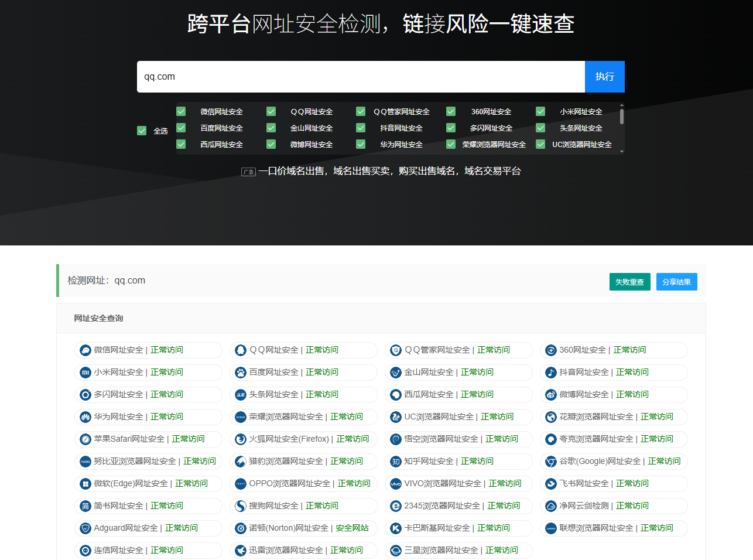Toggle the 西瓜网址安全 checkbox

pos(181,144)
